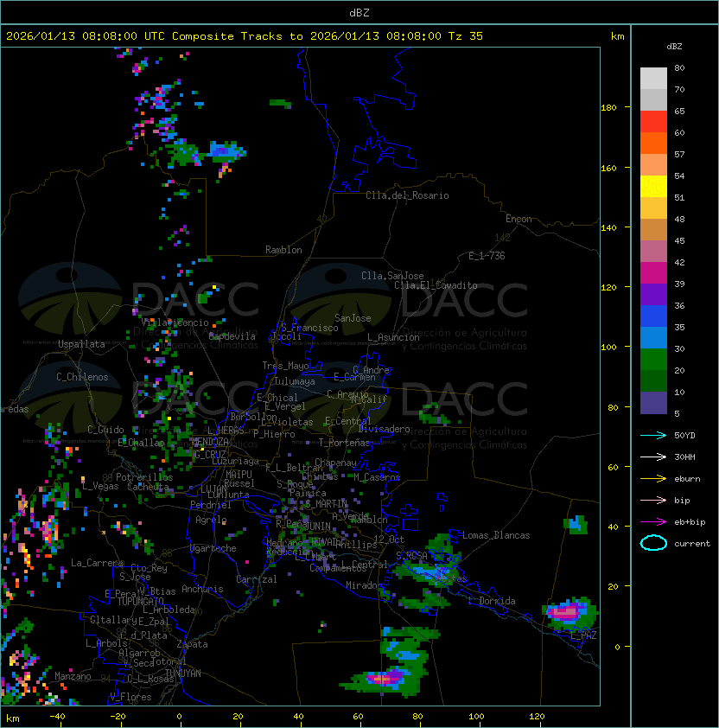Click the 'Tres_Mayo' place label
Viewport: 719px width, 728px height.
click(285, 366)
